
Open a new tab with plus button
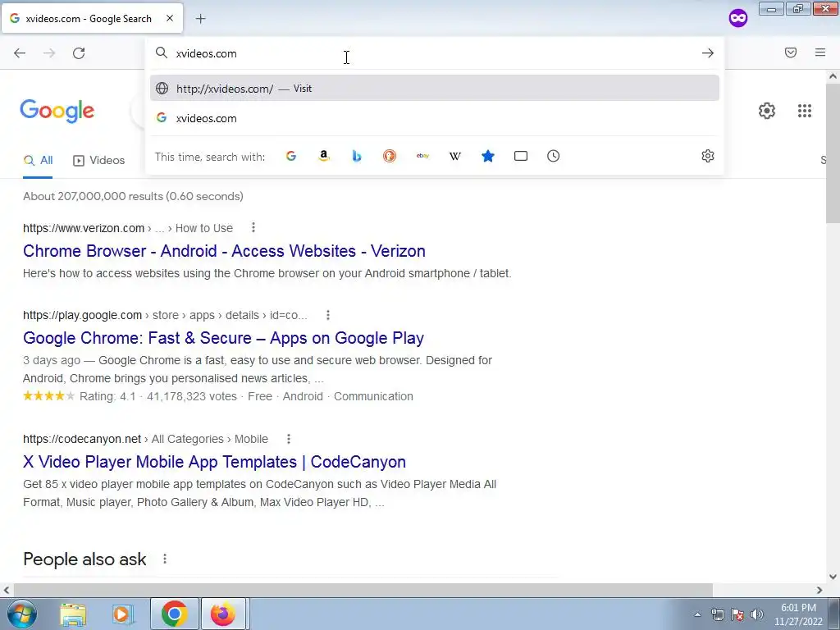pyautogui.click(x=200, y=19)
